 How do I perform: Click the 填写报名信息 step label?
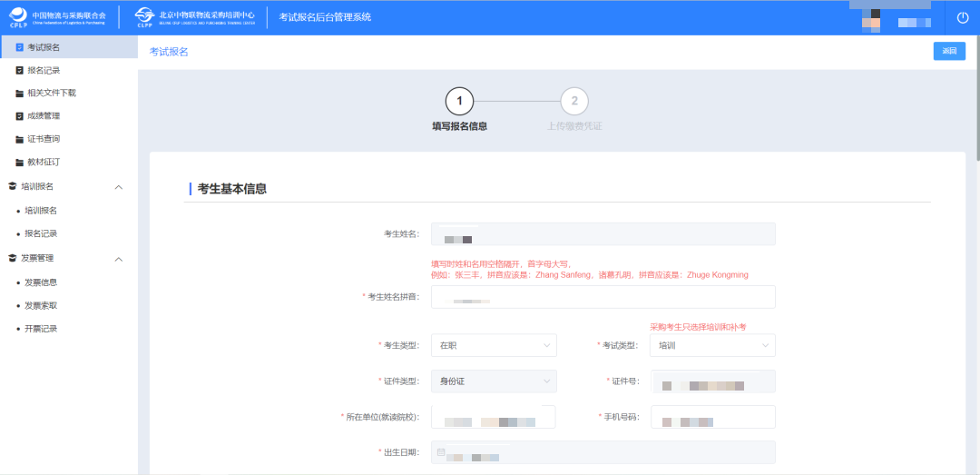point(459,126)
